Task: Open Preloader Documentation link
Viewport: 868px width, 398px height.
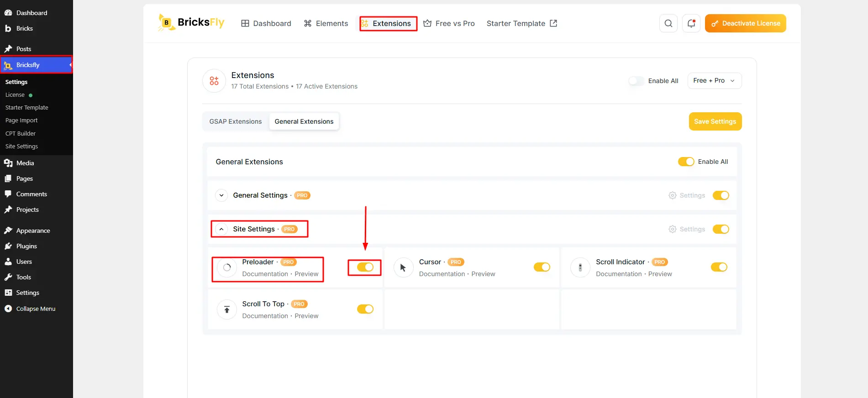Action: coord(265,274)
